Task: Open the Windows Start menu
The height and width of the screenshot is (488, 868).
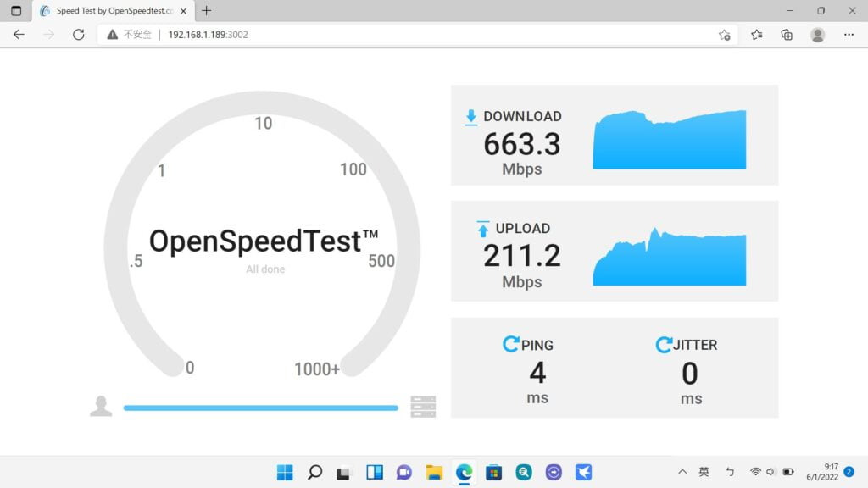Action: click(x=285, y=472)
